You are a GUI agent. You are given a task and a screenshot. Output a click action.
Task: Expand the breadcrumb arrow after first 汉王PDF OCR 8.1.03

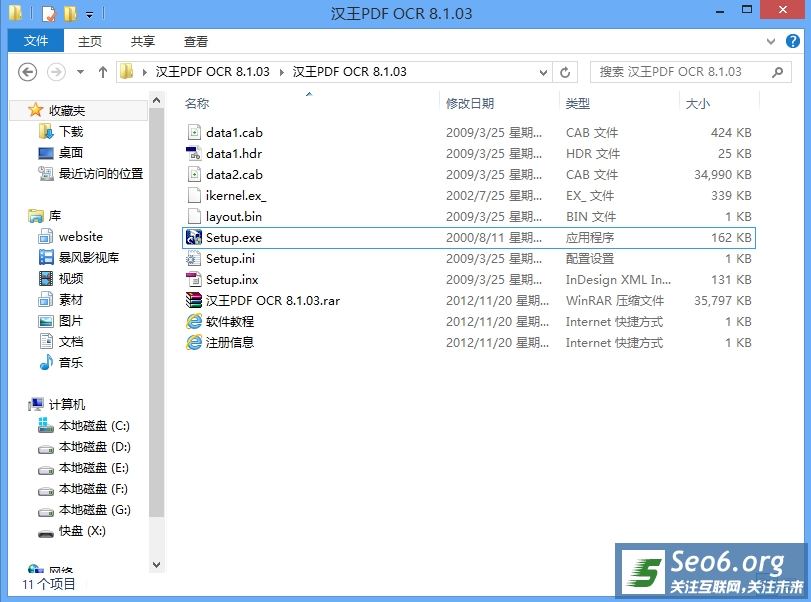(x=282, y=72)
